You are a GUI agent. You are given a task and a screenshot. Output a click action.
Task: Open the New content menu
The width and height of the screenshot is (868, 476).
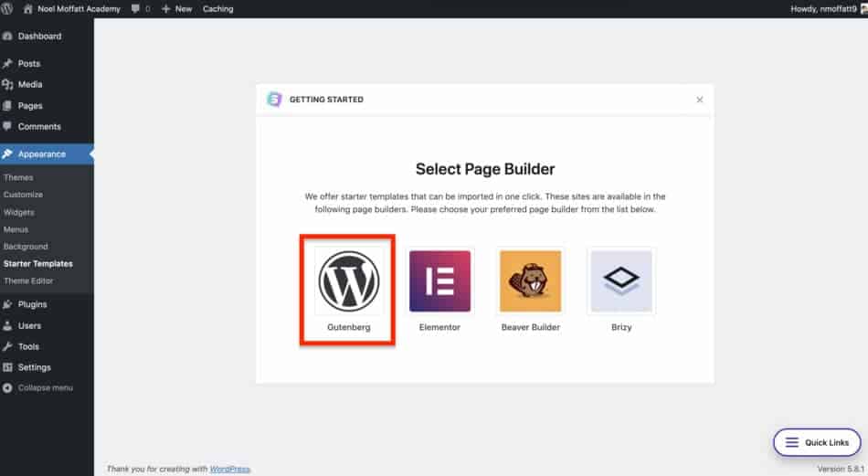176,9
